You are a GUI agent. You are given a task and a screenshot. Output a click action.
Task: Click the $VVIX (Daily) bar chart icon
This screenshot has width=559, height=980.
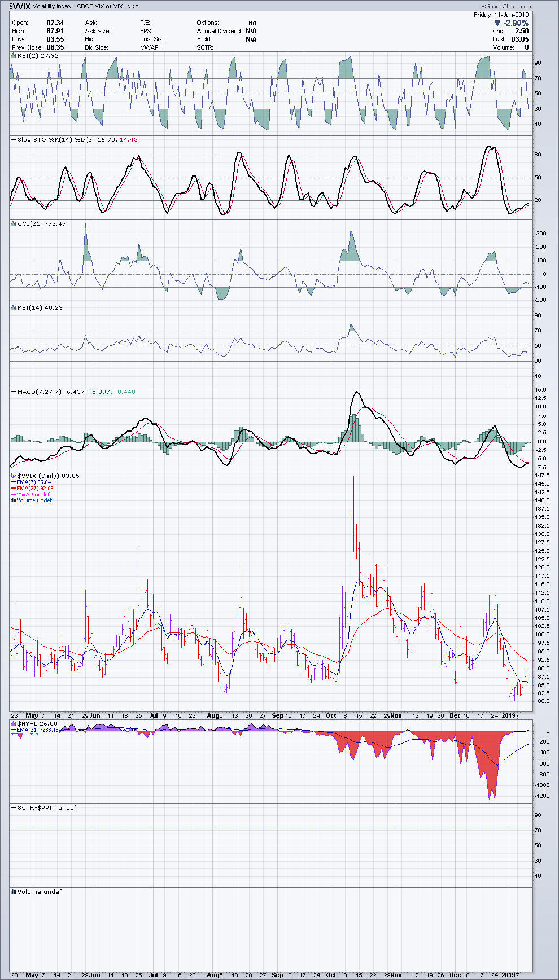click(13, 476)
